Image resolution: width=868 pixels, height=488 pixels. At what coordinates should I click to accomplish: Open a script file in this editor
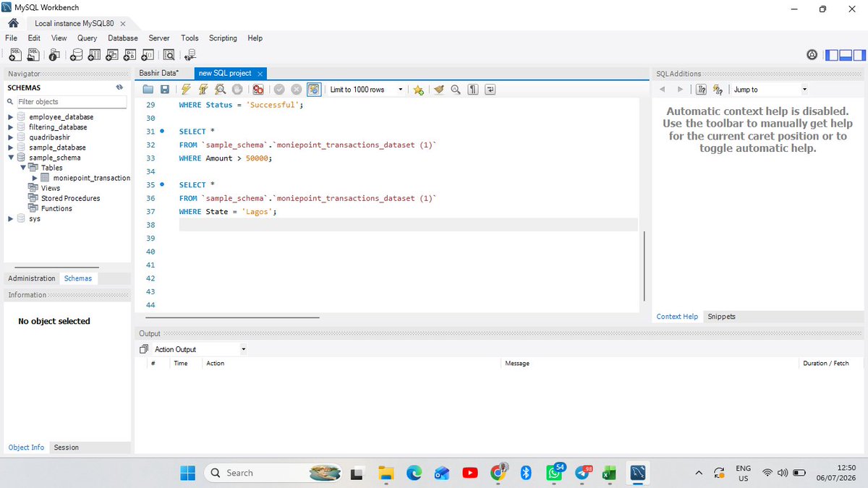tap(148, 90)
